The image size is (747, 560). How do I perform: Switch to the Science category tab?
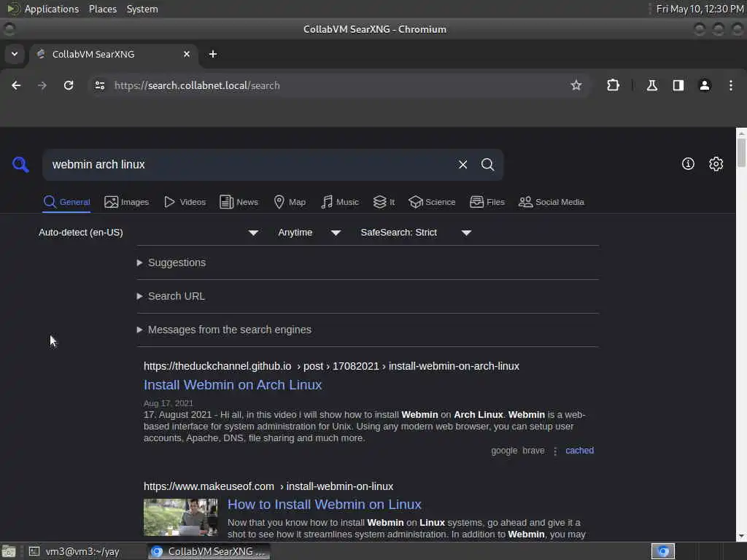click(x=432, y=202)
